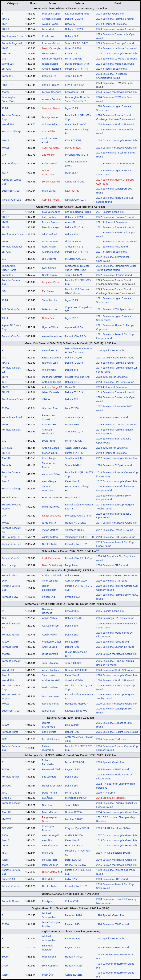
Task: Open José Antonio Rueda's rider link
Action: (x=49, y=140)
